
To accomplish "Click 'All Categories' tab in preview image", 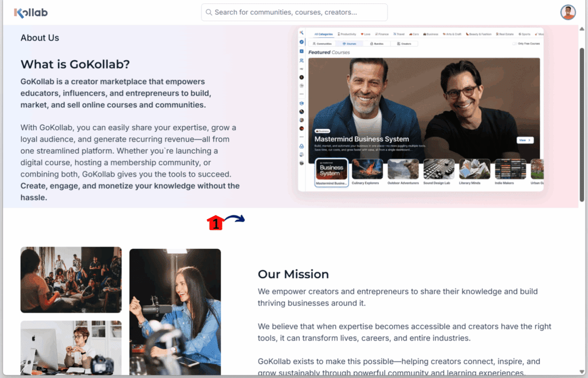I will [323, 34].
